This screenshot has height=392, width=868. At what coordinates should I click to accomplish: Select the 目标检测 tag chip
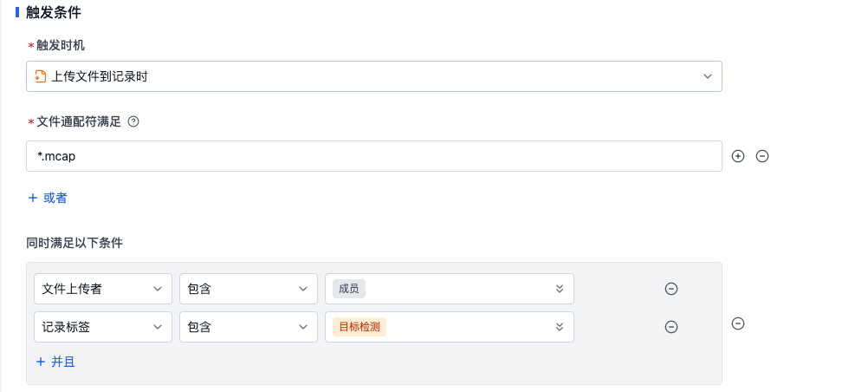(x=360, y=327)
